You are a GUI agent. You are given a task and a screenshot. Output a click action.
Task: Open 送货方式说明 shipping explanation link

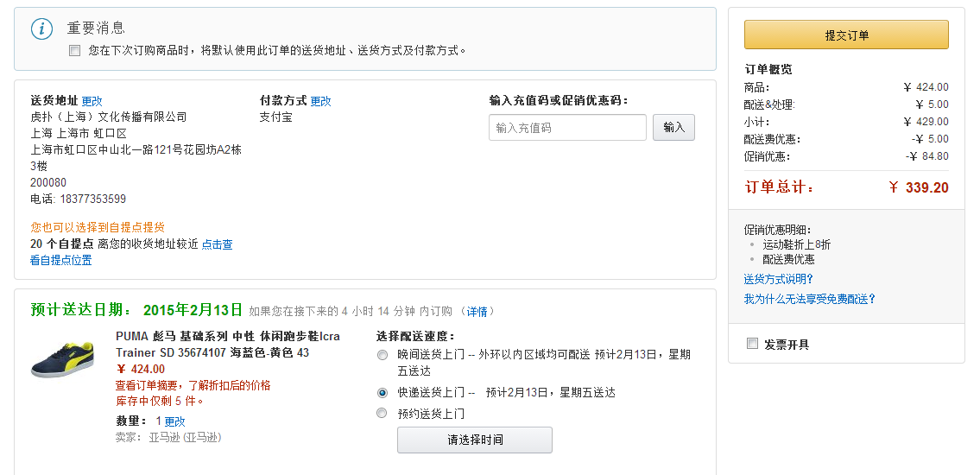pos(779,279)
